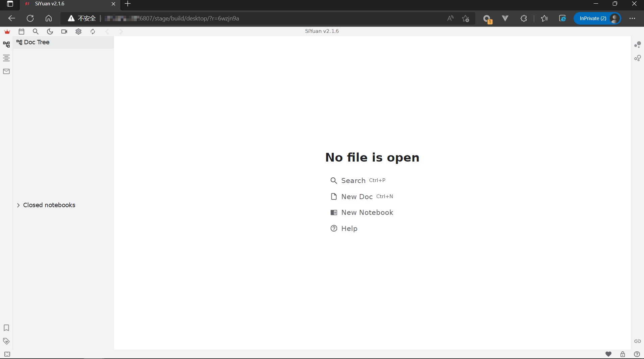
Task: Open the Outline panel icon in left dock
Action: [x=6, y=58]
